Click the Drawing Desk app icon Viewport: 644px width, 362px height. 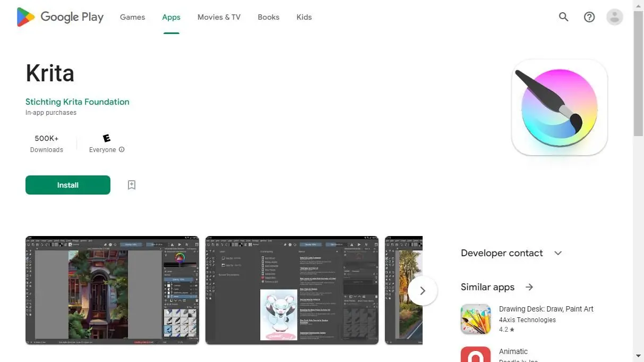[x=475, y=318]
